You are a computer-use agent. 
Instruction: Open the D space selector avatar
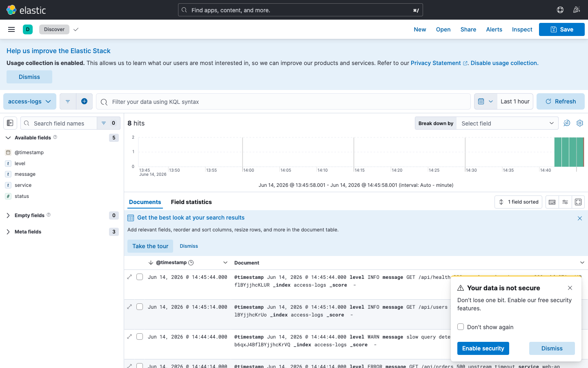coord(28,29)
